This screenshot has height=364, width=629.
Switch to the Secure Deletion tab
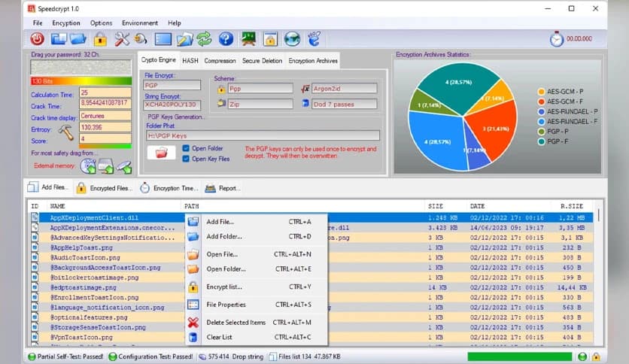[262, 60]
